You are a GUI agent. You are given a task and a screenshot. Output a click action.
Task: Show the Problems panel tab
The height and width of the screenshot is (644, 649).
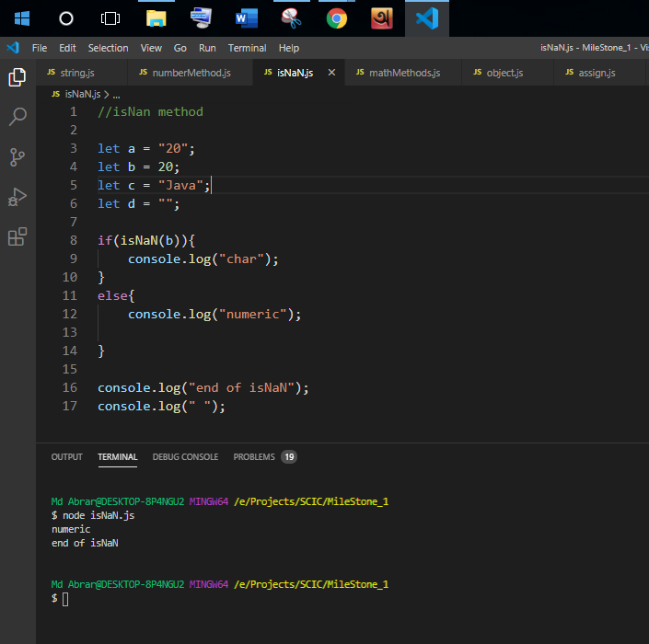click(254, 456)
